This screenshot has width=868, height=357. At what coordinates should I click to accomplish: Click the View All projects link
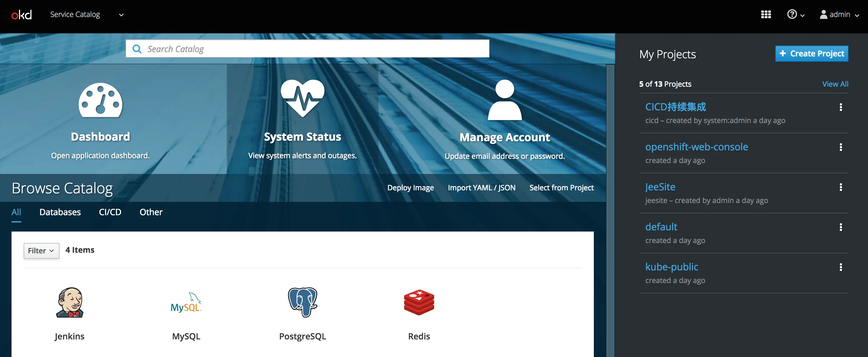(x=835, y=84)
